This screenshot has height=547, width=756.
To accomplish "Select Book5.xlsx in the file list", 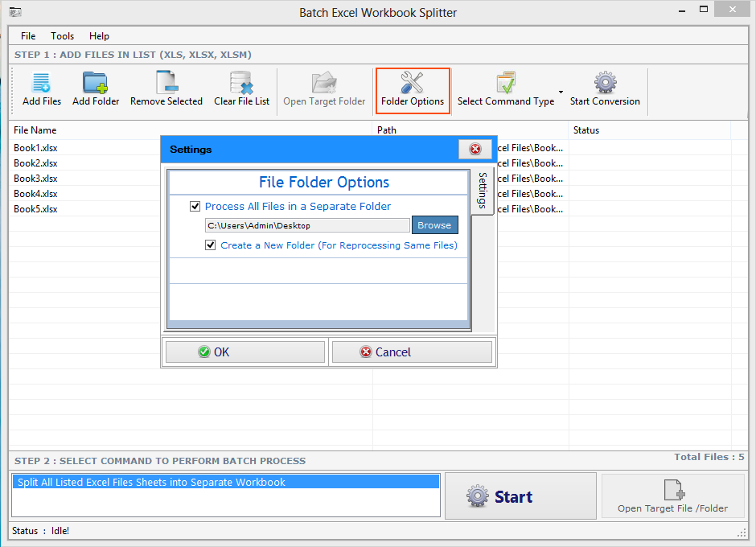I will tap(35, 209).
